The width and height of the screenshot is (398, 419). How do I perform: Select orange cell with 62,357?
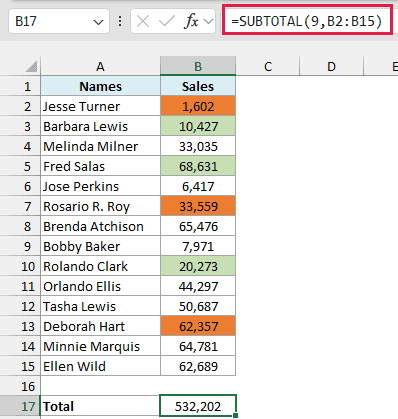click(198, 326)
